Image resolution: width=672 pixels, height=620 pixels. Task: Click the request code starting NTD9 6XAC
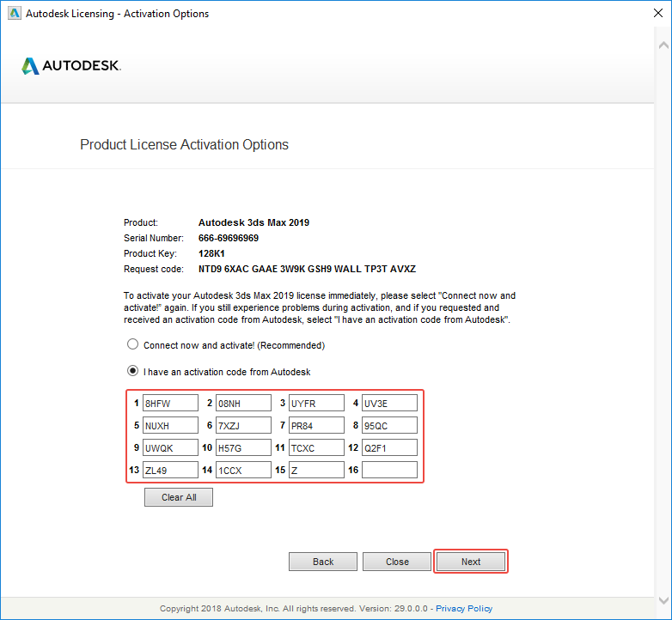(307, 269)
